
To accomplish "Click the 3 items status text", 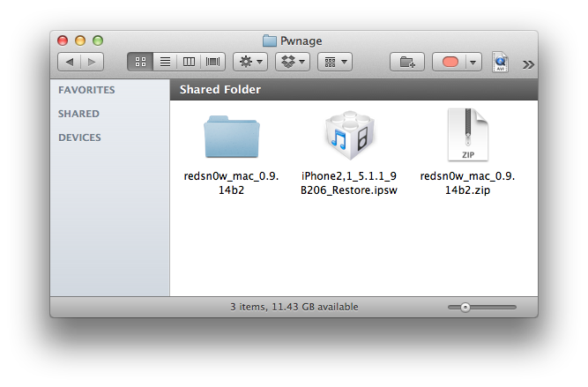I will pos(294,307).
